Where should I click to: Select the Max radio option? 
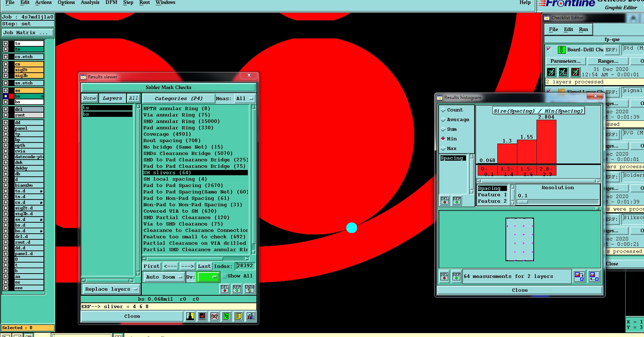pos(443,148)
